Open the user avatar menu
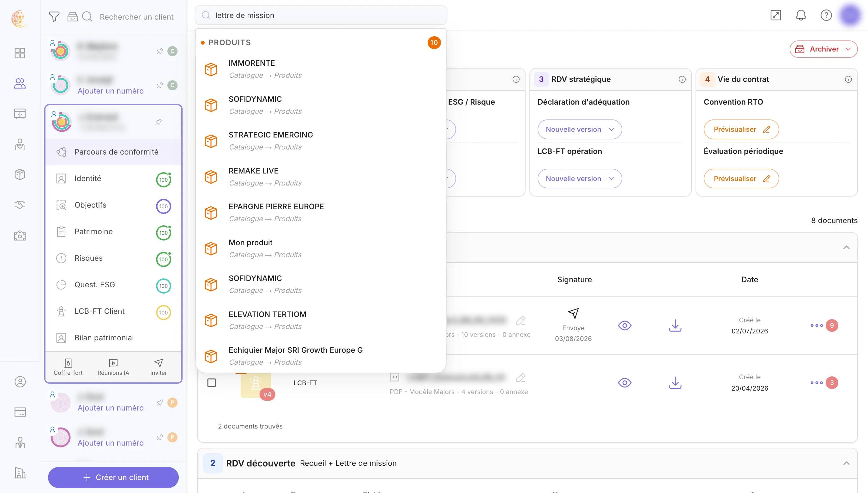The width and height of the screenshot is (868, 493). point(850,15)
